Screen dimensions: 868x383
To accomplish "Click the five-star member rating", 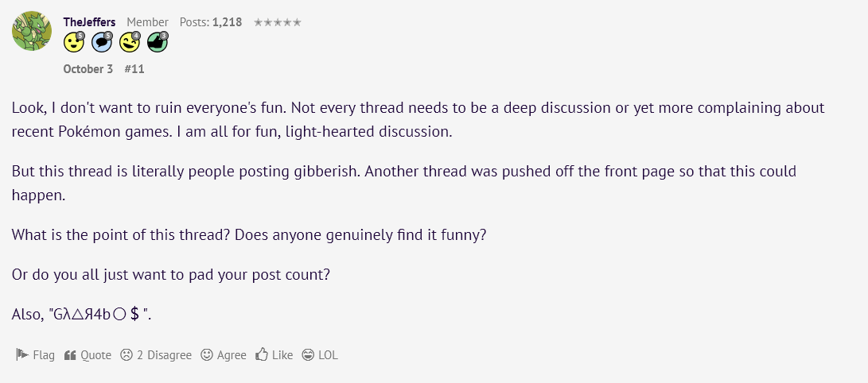I will click(x=277, y=22).
